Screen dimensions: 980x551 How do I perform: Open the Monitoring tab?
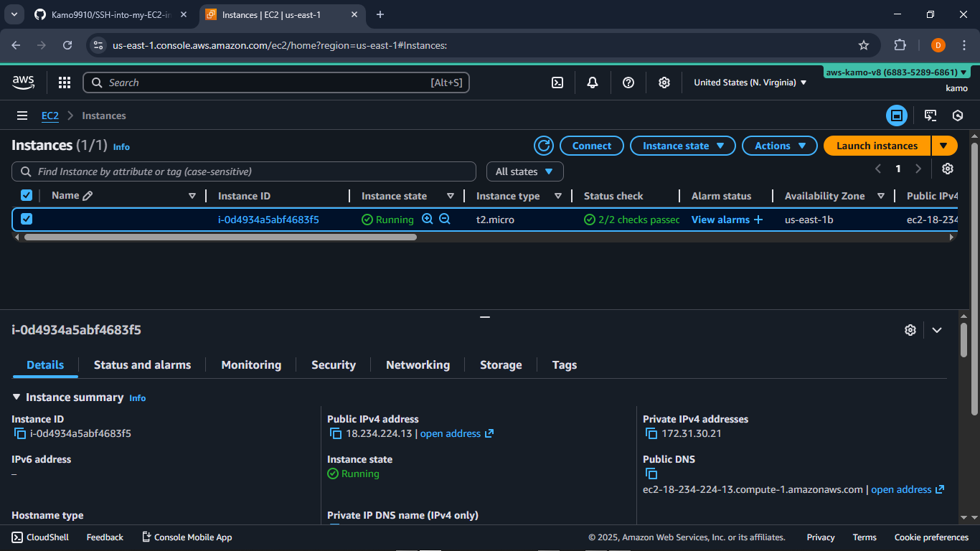pos(251,364)
